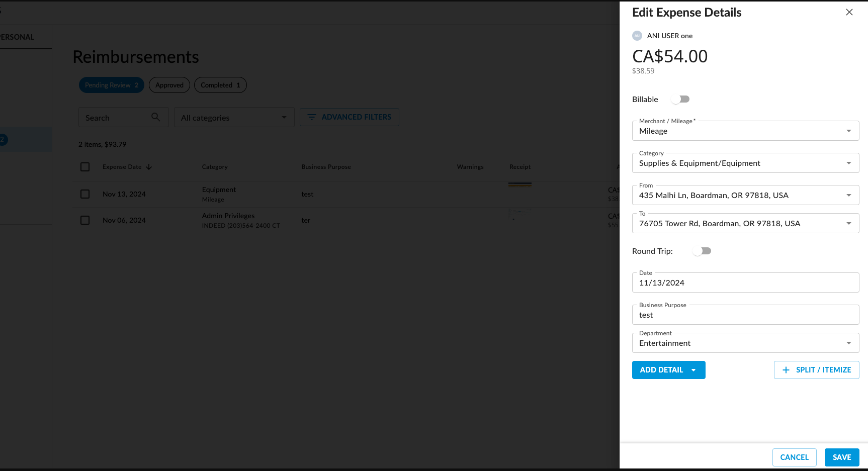Viewport: 868px width, 471px height.
Task: Click the SAVE button
Action: 842,457
